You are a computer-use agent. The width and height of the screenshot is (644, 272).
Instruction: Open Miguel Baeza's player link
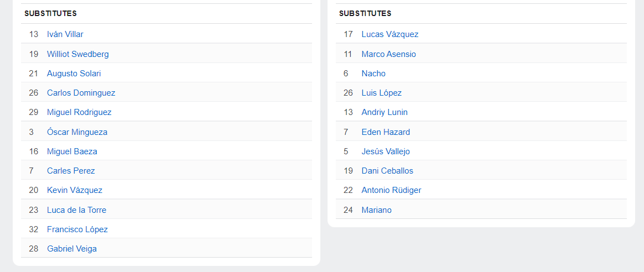72,151
